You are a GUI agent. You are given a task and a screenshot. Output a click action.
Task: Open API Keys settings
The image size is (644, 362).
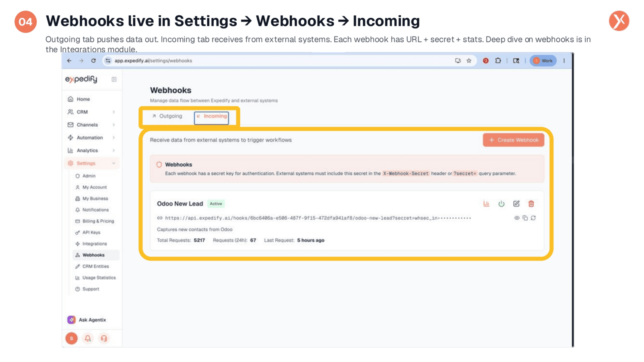[91, 232]
